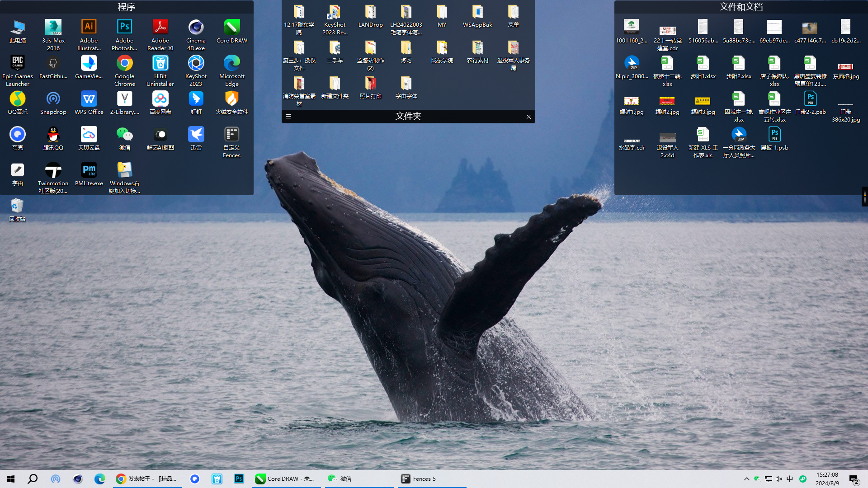Open the 文件夹 fence menu button
Viewport: 868px width, 488px height.
click(288, 117)
